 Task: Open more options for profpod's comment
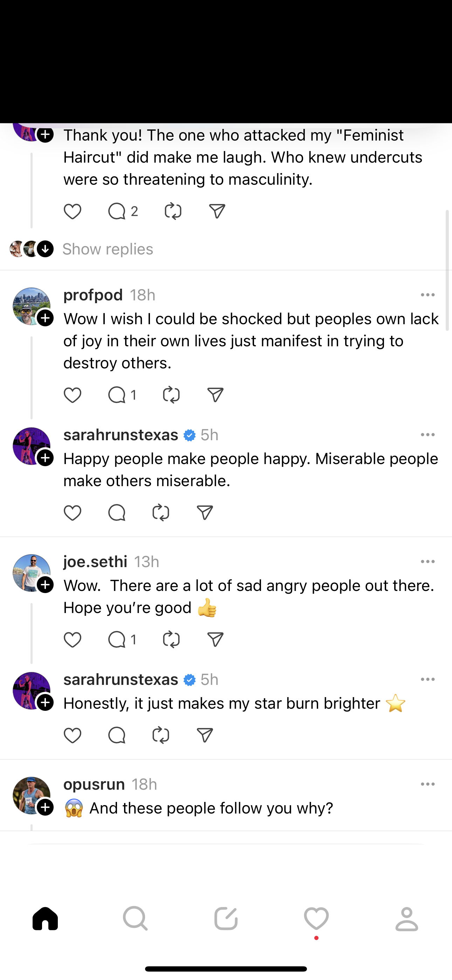(428, 295)
